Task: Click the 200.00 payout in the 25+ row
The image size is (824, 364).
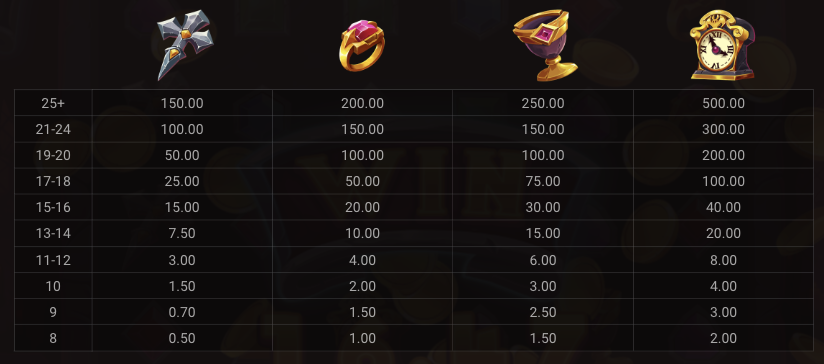Action: point(362,103)
